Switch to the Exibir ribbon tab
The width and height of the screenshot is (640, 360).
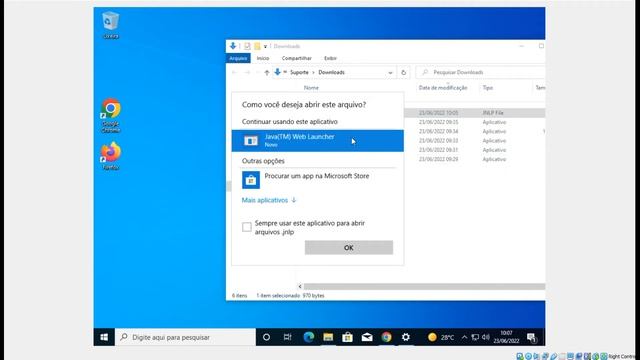pos(330,58)
